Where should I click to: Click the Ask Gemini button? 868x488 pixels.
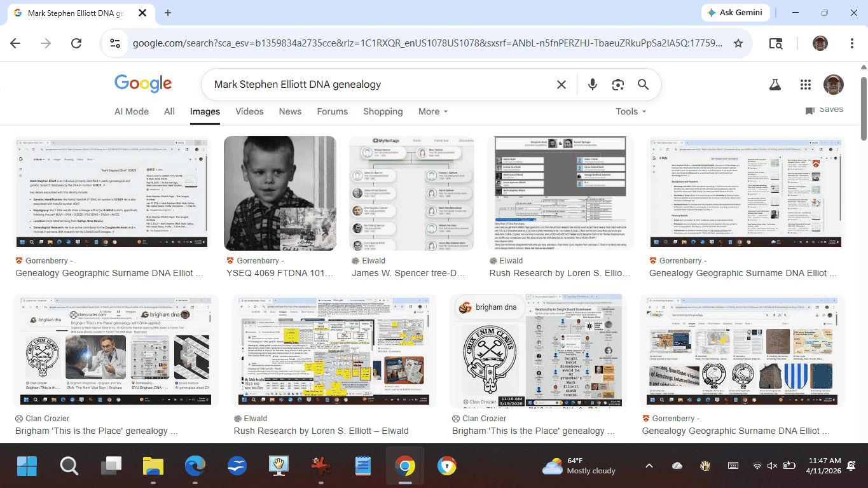coord(736,13)
